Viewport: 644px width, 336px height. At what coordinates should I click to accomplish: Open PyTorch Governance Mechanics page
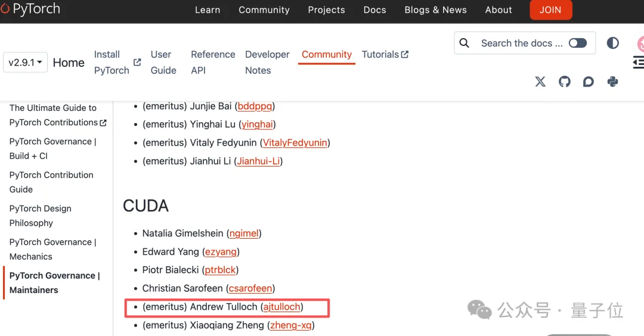coord(52,249)
